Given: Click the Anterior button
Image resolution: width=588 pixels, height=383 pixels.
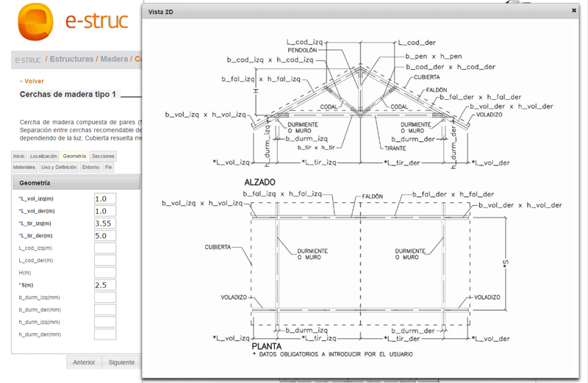Looking at the screenshot, I should tap(84, 362).
